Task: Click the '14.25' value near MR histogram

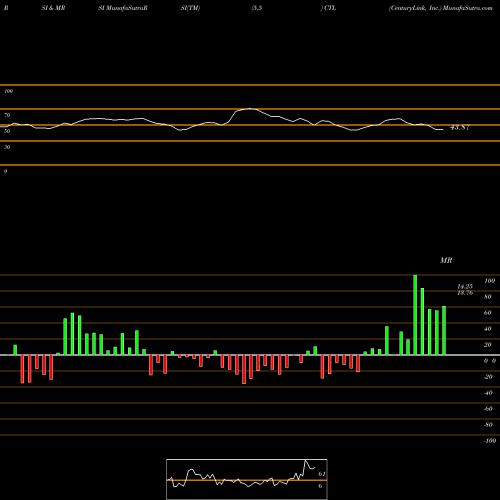Action: tap(465, 287)
